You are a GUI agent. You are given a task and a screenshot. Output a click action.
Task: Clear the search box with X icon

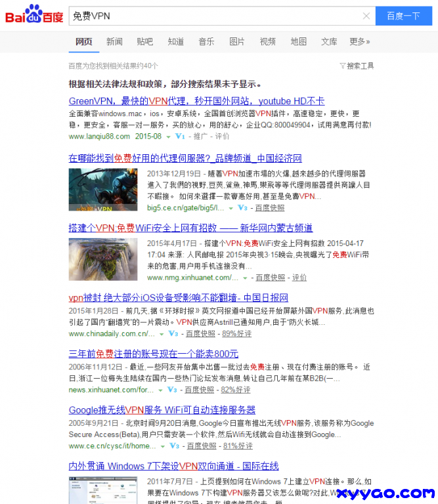pos(366,16)
